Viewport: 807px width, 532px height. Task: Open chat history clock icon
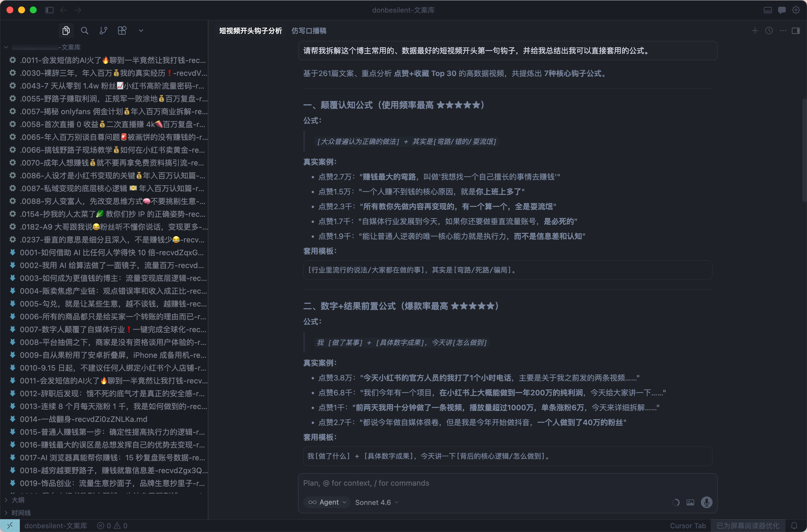pos(769,31)
